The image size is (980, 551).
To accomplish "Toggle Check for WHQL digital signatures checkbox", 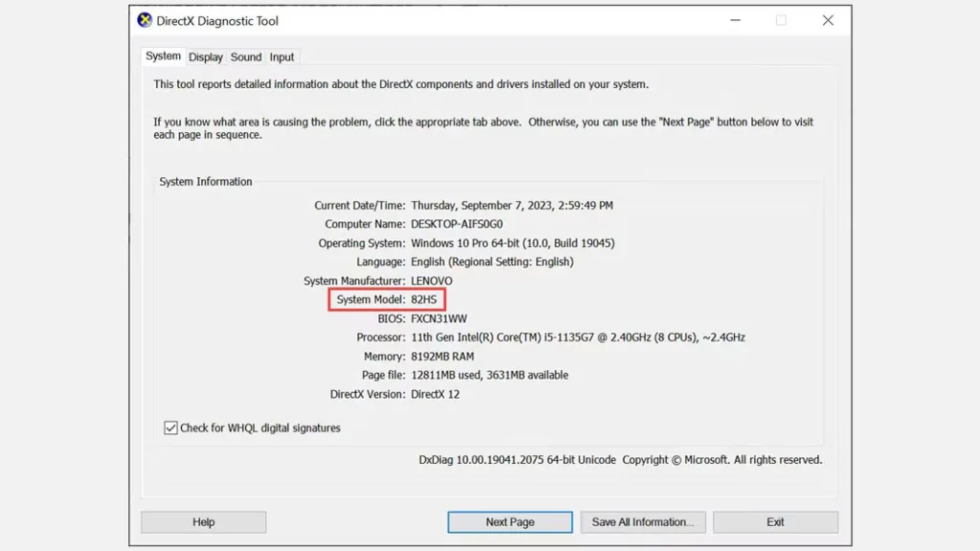I will (x=170, y=428).
